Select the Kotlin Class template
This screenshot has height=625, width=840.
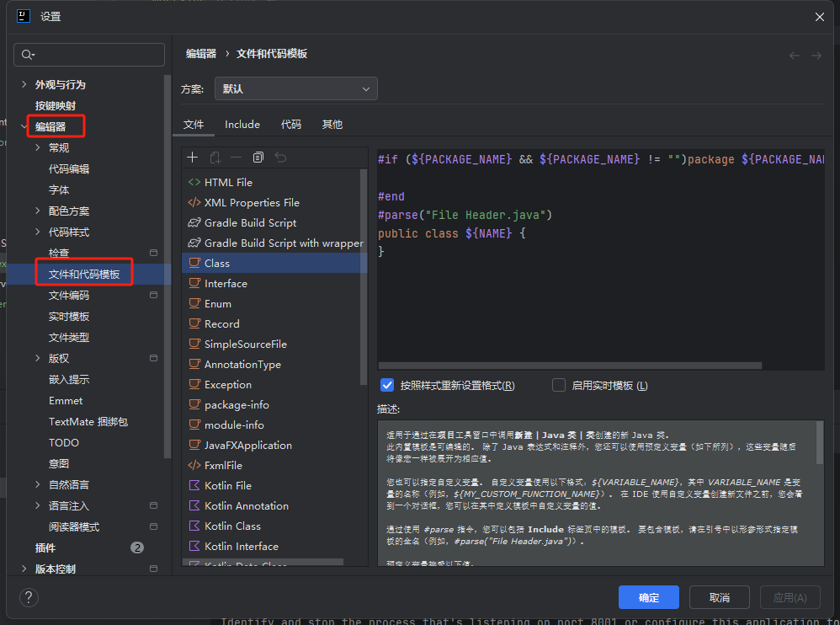(x=274, y=526)
